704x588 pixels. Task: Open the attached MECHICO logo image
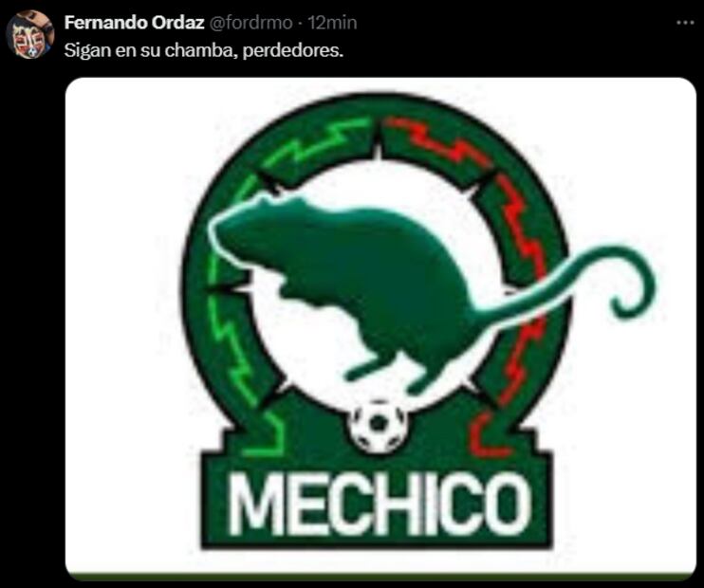point(380,327)
